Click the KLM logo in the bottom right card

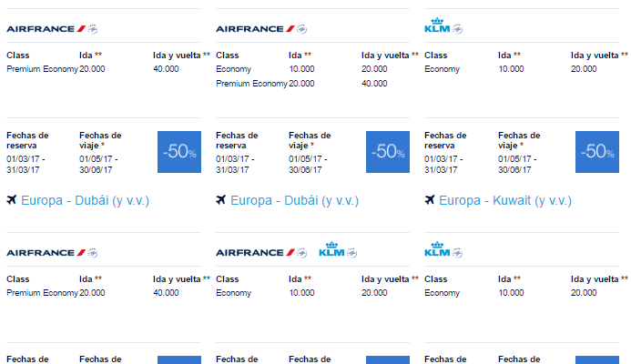coord(437,249)
